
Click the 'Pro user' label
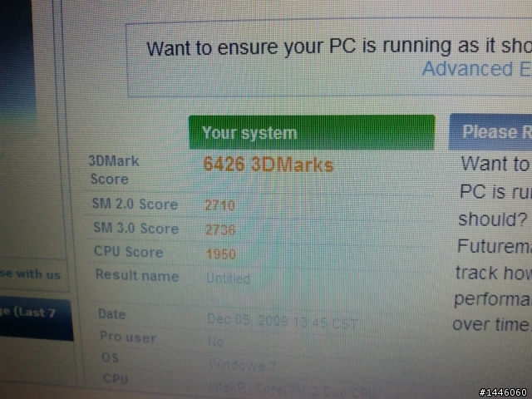[128, 337]
